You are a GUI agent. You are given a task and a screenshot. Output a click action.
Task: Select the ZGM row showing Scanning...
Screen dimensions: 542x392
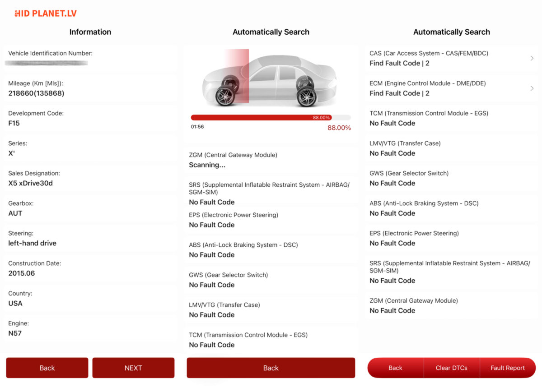click(271, 160)
